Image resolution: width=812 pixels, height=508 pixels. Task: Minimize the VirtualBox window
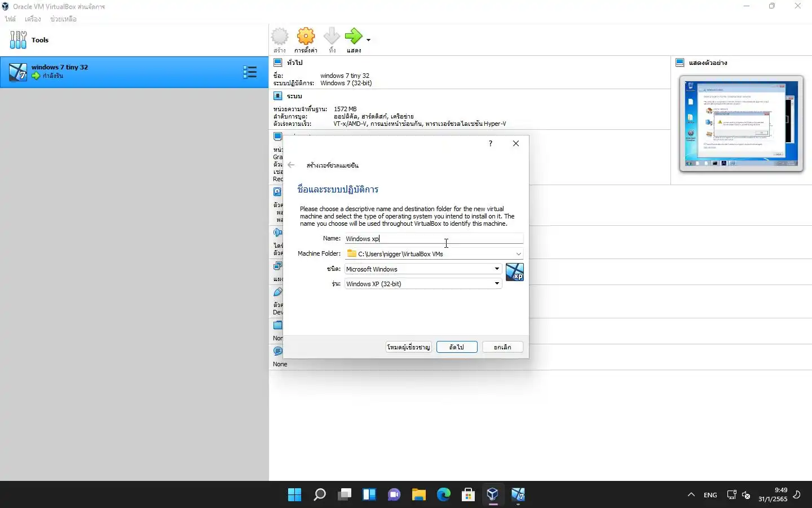click(x=747, y=6)
